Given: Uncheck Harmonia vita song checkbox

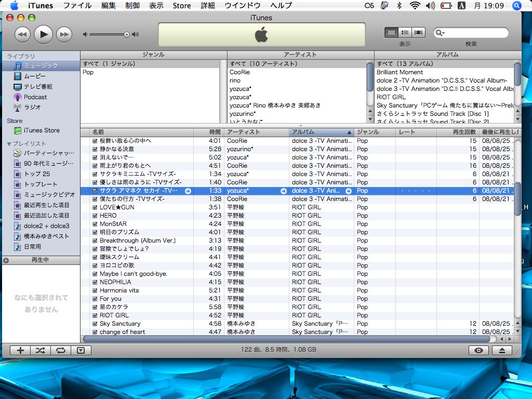Looking at the screenshot, I should click(x=95, y=290).
